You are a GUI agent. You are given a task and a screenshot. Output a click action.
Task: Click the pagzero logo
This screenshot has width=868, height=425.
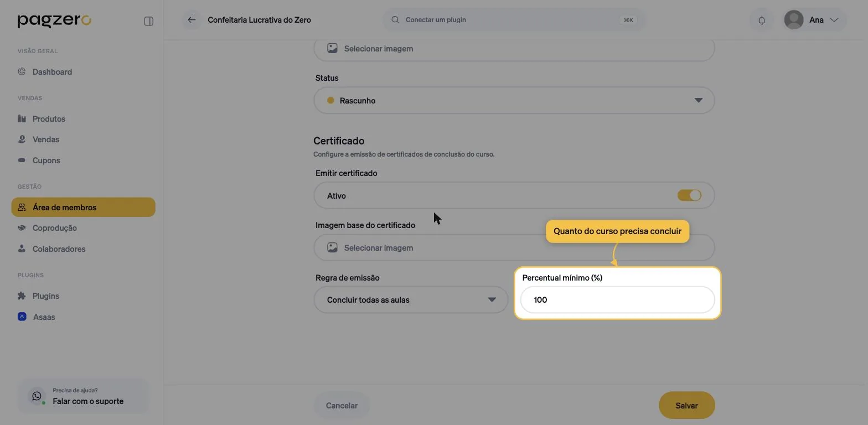(54, 20)
